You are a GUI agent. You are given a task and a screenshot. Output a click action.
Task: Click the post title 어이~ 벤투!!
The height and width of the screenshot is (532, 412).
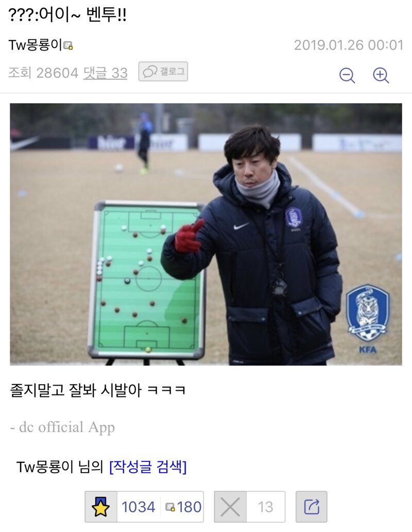[x=83, y=15]
